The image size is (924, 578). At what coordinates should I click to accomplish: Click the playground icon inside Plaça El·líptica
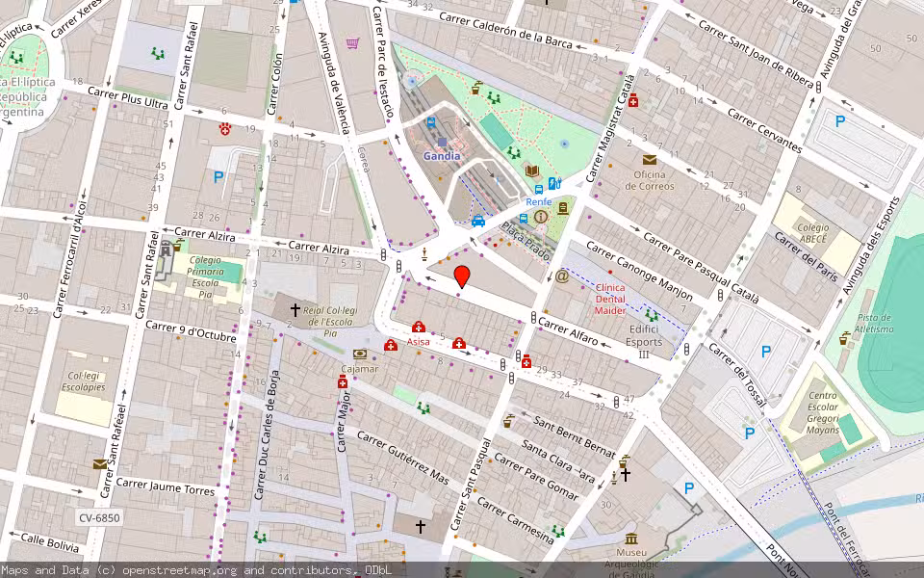pyautogui.click(x=16, y=57)
